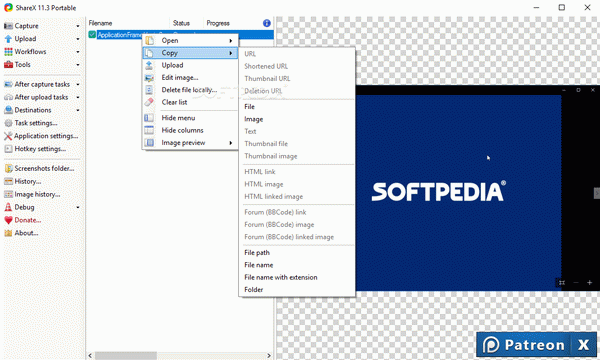Expand the Debug dropdown arrow
Viewport: 600px width, 360px height.
pyautogui.click(x=78, y=207)
